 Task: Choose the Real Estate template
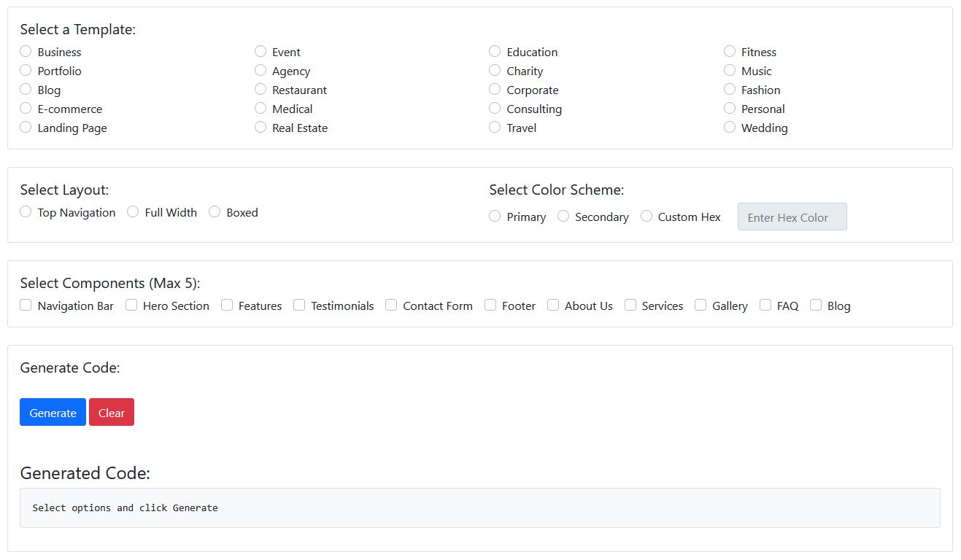click(x=260, y=127)
